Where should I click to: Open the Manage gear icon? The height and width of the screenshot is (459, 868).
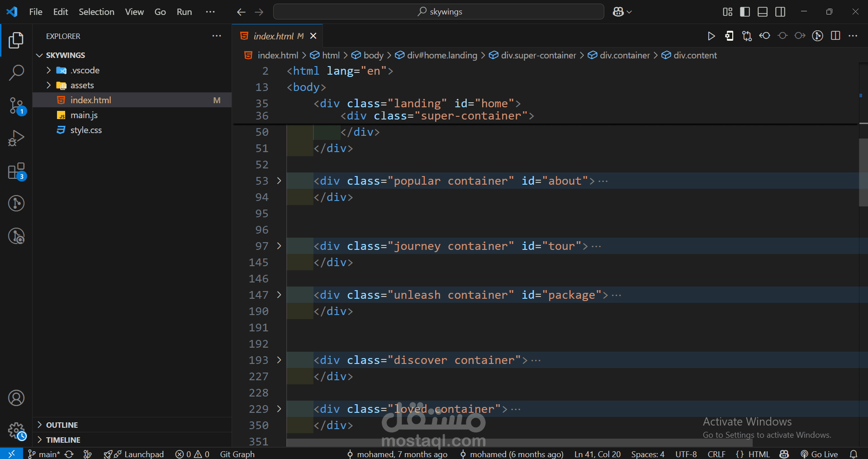pyautogui.click(x=16, y=431)
